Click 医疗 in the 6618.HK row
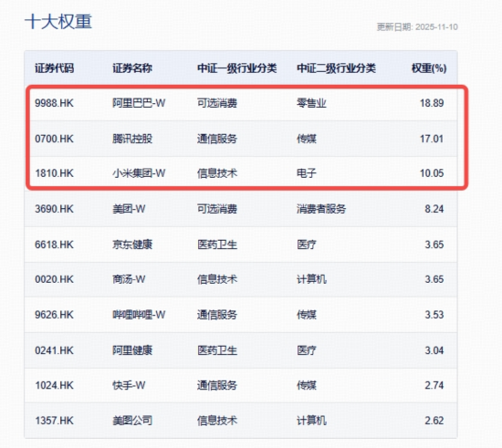 pos(307,245)
